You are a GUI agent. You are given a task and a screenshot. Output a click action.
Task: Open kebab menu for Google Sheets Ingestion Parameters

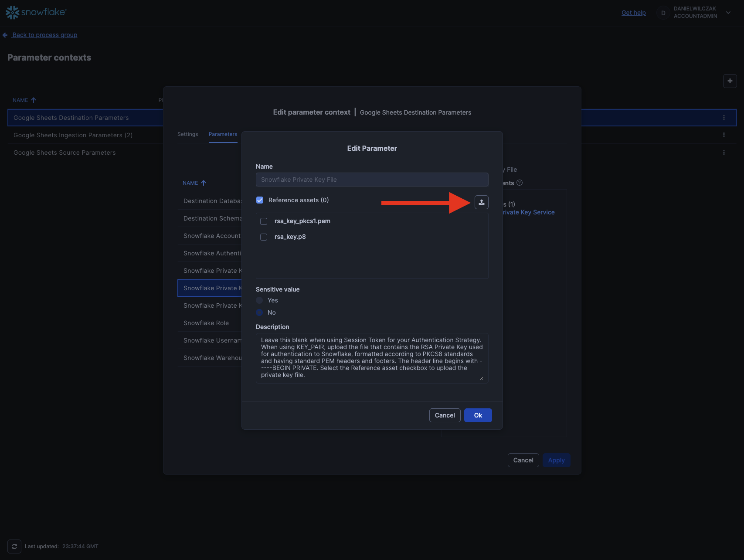pyautogui.click(x=724, y=135)
